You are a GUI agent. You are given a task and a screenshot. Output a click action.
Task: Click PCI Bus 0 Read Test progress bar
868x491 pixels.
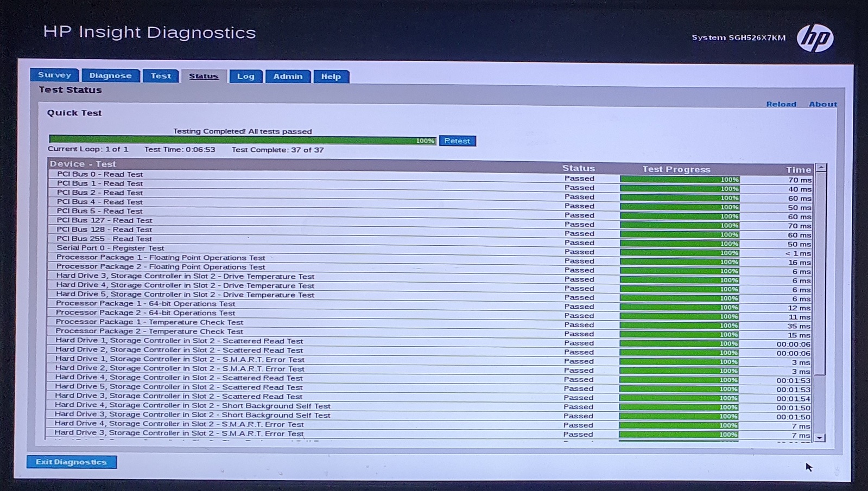(680, 180)
